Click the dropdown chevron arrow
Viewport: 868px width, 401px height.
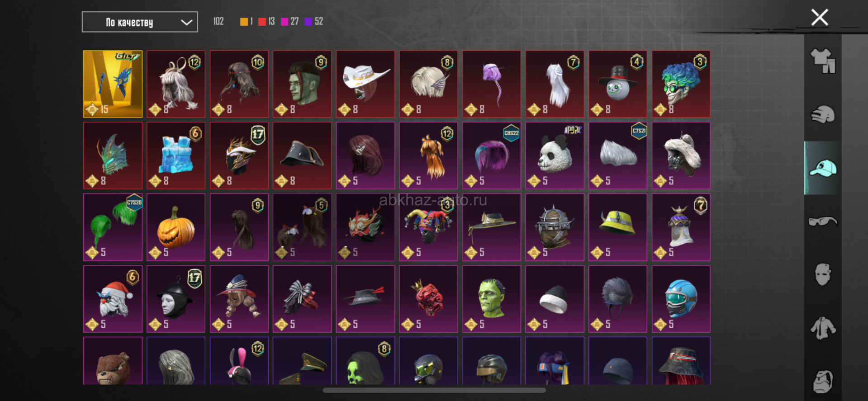186,23
